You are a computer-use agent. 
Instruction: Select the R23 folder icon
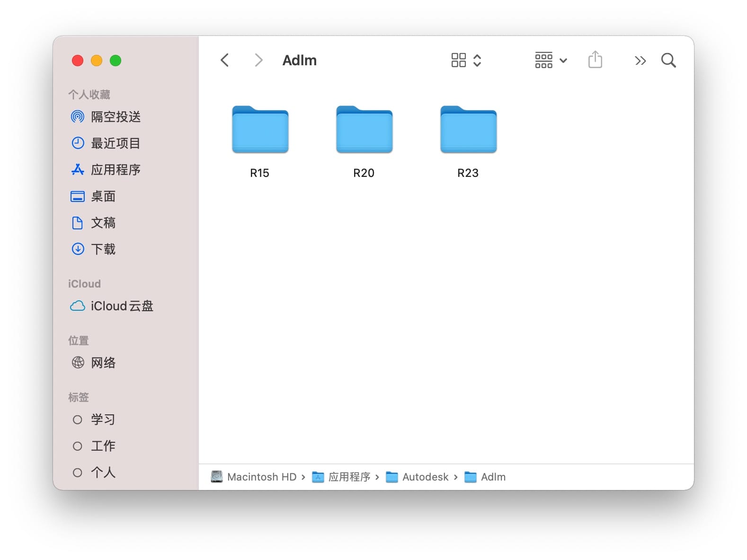tap(468, 130)
